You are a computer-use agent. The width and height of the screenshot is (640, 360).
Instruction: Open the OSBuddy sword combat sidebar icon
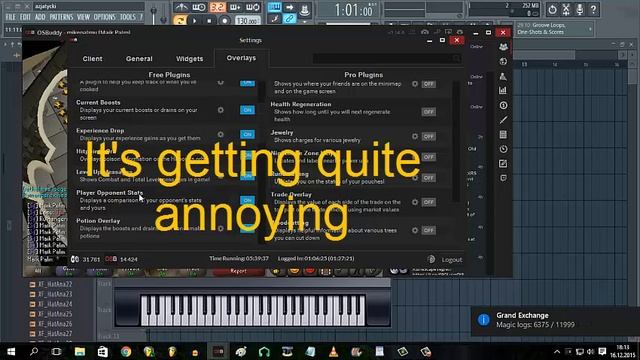(x=503, y=120)
